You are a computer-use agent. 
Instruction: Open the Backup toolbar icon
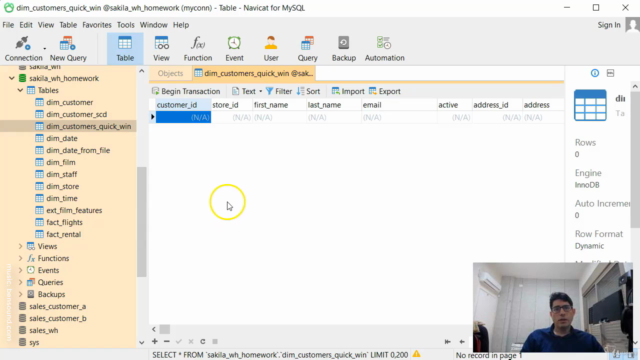(344, 48)
